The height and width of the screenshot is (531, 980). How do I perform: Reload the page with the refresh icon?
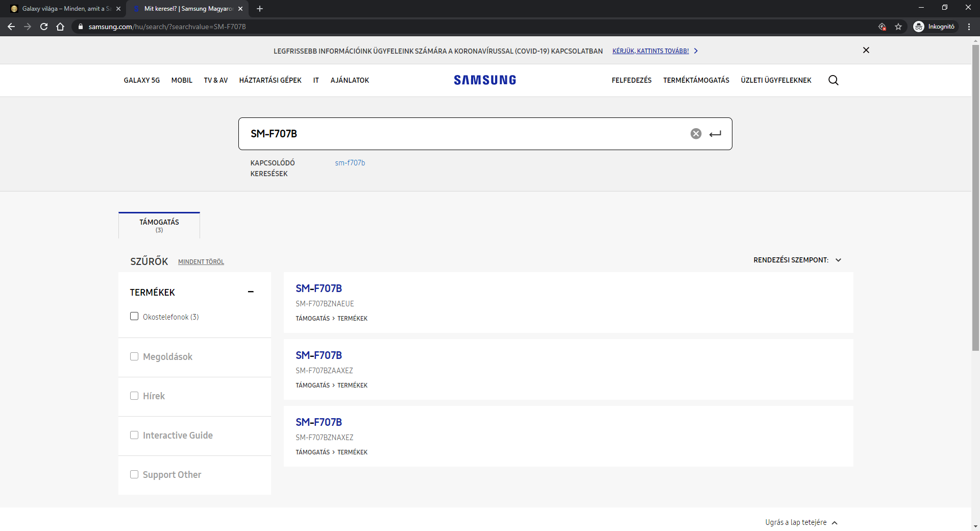pos(44,27)
